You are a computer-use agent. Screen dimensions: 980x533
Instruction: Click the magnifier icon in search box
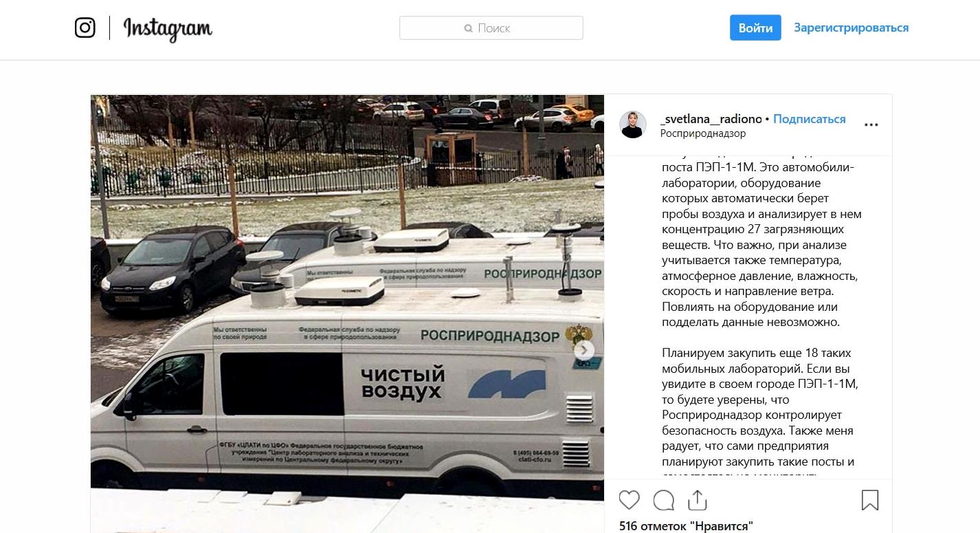click(468, 28)
